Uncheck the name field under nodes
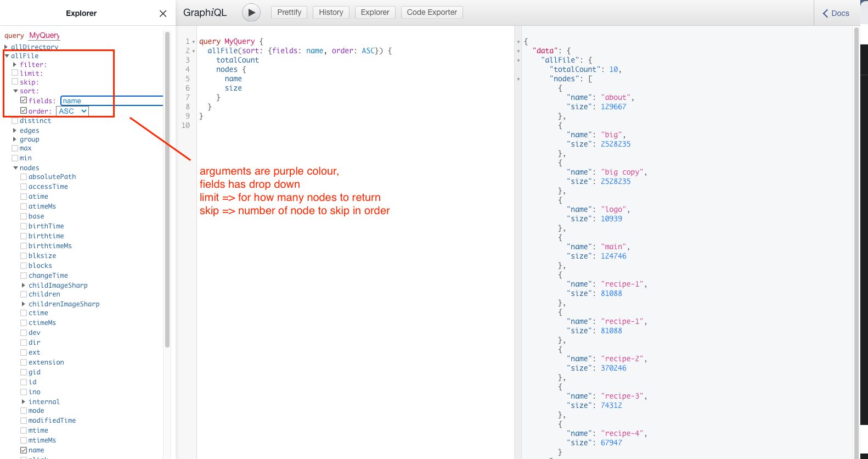 coord(24,450)
